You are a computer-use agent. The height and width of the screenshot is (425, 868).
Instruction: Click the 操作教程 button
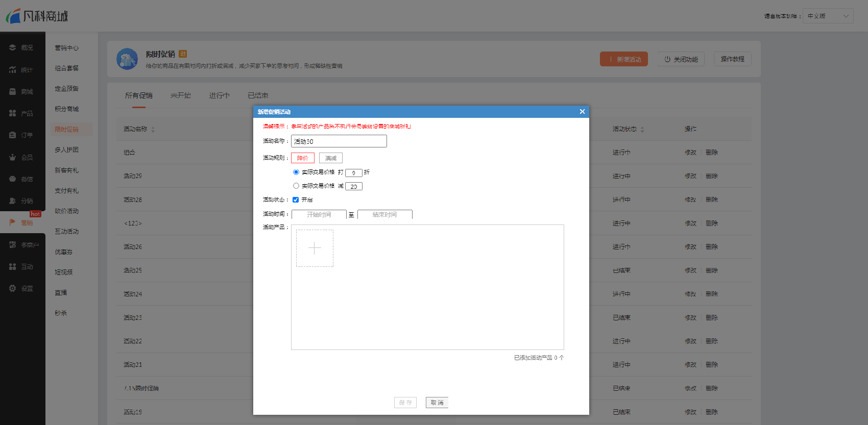pos(733,59)
